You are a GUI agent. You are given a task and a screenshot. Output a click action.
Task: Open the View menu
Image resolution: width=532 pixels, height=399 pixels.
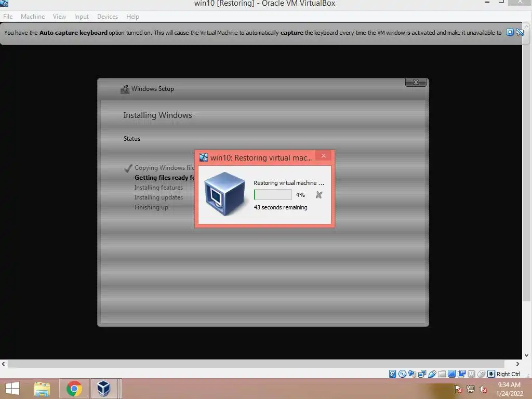tap(59, 16)
